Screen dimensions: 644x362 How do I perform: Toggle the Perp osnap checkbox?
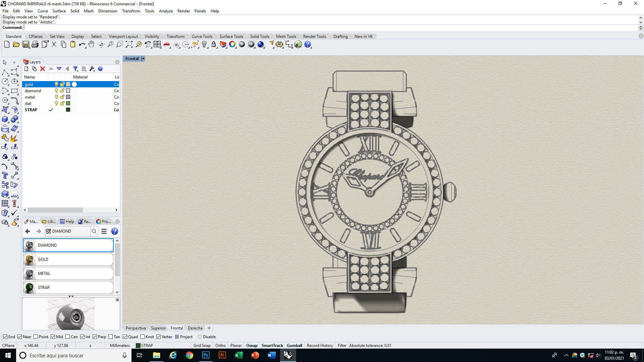[95, 337]
